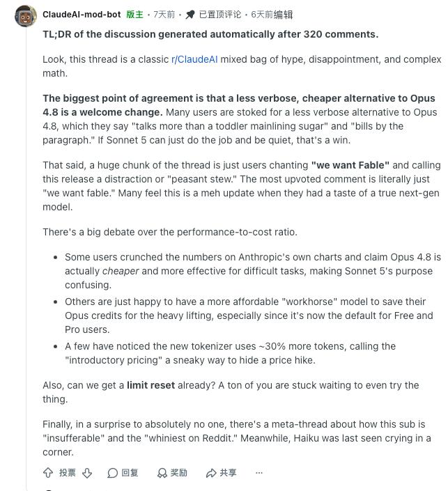
Task: Open the ClaudeAI-mod-bot avatar image
Action: click(26, 16)
